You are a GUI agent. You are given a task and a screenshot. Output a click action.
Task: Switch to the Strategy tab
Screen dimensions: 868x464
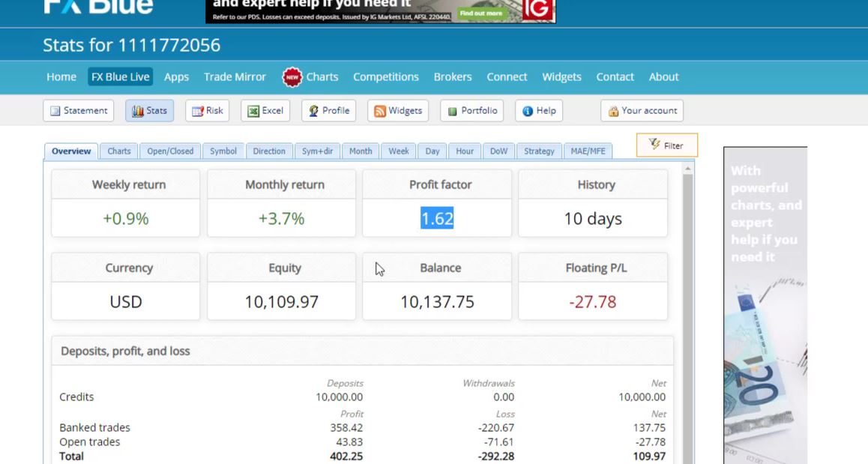538,151
